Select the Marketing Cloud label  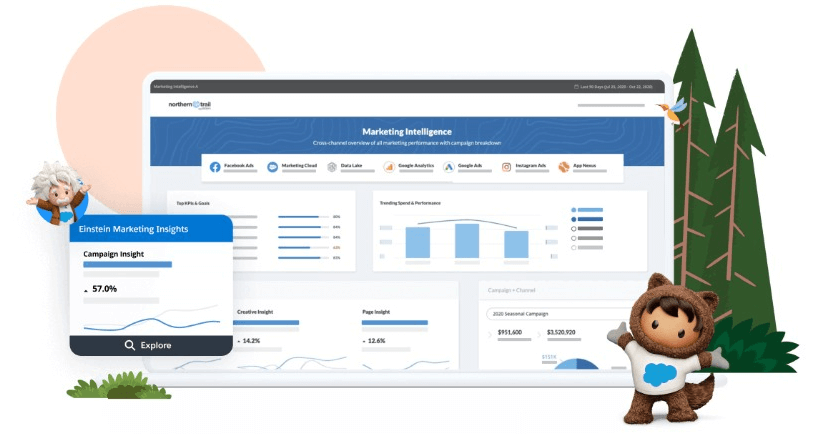299,165
